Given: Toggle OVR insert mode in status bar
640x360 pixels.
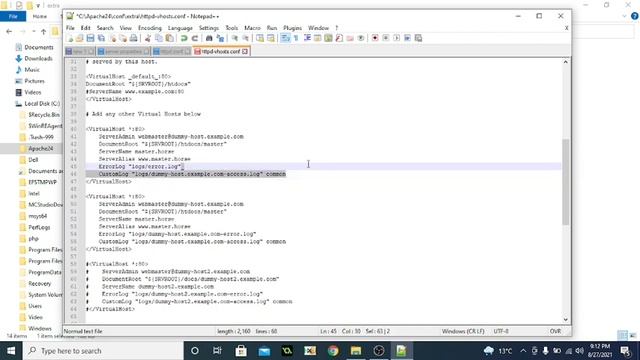Looking at the screenshot, I should [x=555, y=331].
